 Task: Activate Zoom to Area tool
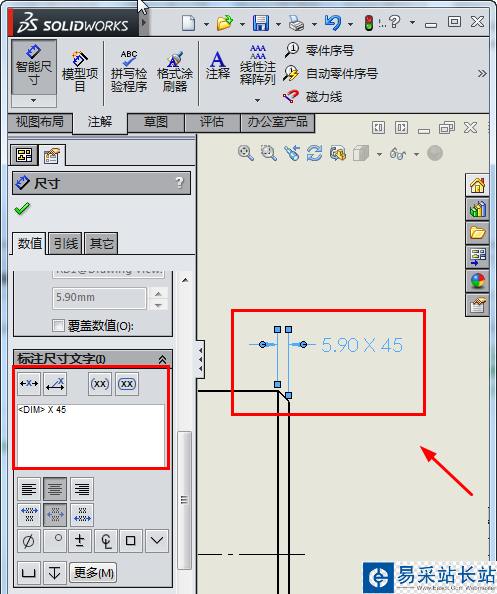tap(269, 153)
